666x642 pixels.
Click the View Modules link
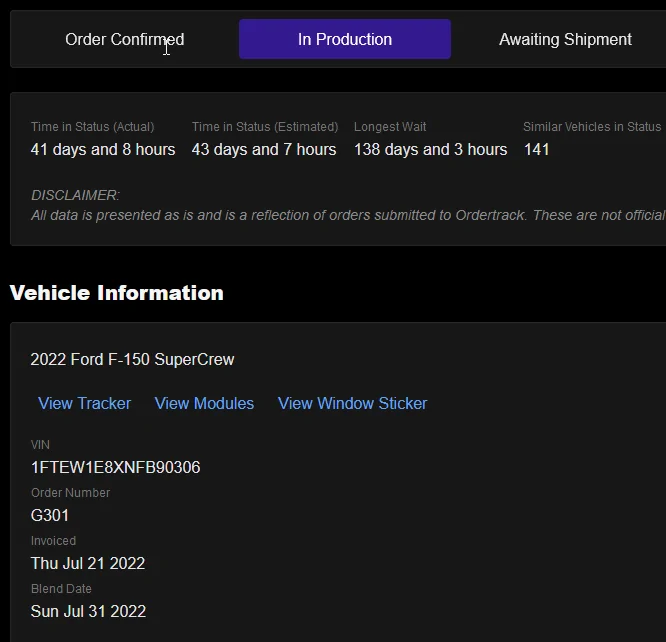pyautogui.click(x=204, y=403)
